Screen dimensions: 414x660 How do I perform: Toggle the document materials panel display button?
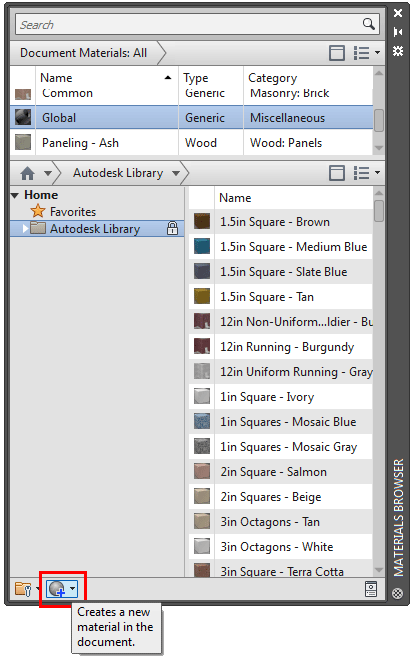coord(337,53)
